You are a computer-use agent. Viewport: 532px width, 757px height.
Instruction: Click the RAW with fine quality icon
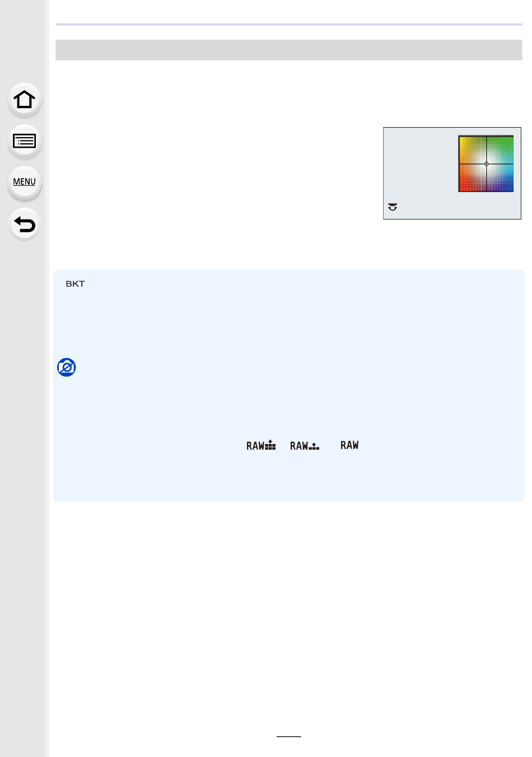pos(261,446)
